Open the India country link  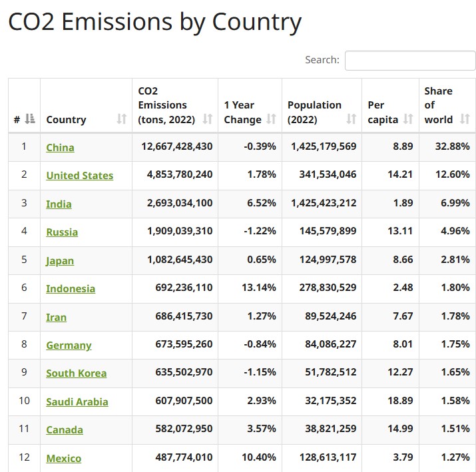[x=59, y=204]
